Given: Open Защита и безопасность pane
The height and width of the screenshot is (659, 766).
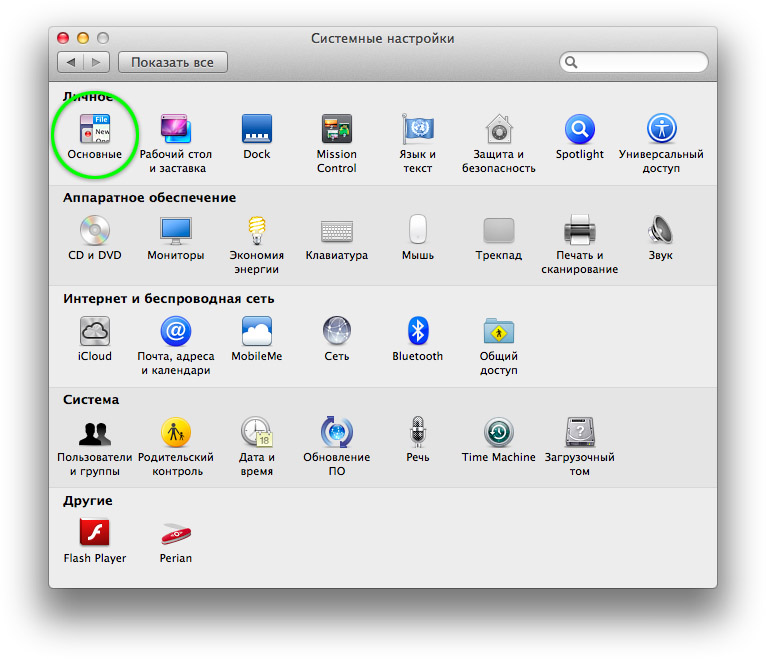Looking at the screenshot, I should click(x=499, y=131).
